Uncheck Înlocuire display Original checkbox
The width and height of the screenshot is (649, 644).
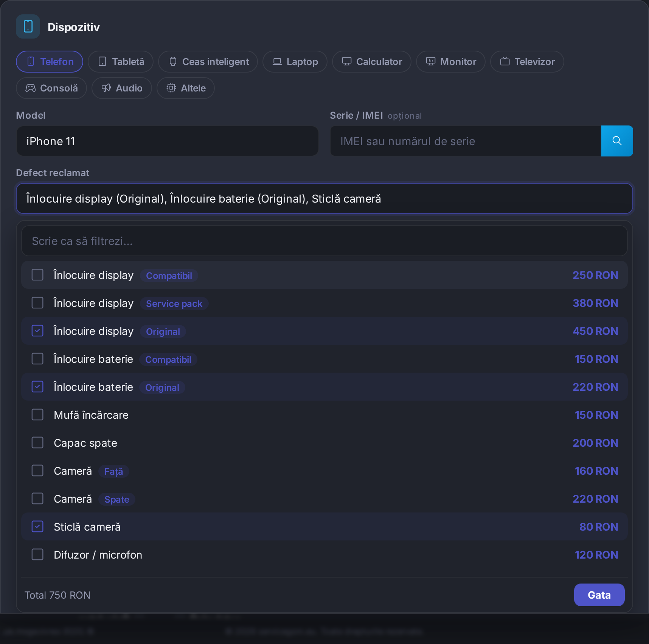pyautogui.click(x=37, y=331)
